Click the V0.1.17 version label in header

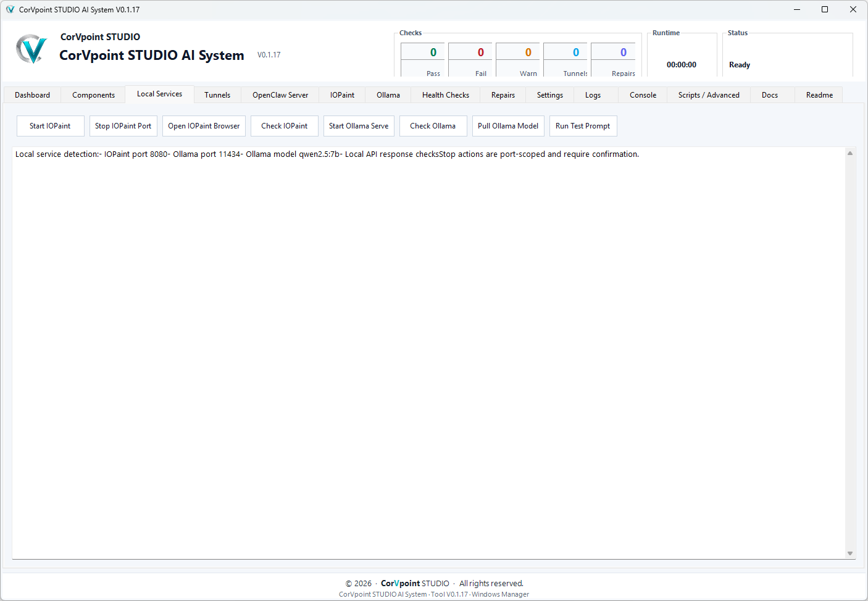[x=269, y=55]
